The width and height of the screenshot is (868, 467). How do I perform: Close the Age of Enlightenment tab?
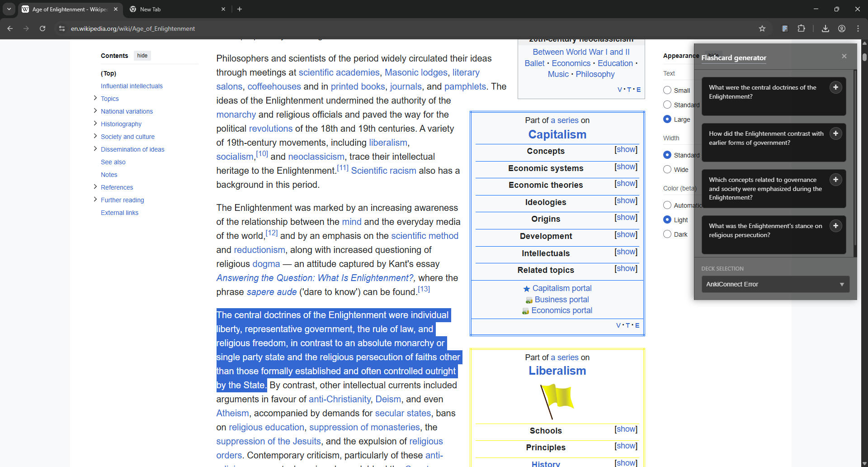116,9
